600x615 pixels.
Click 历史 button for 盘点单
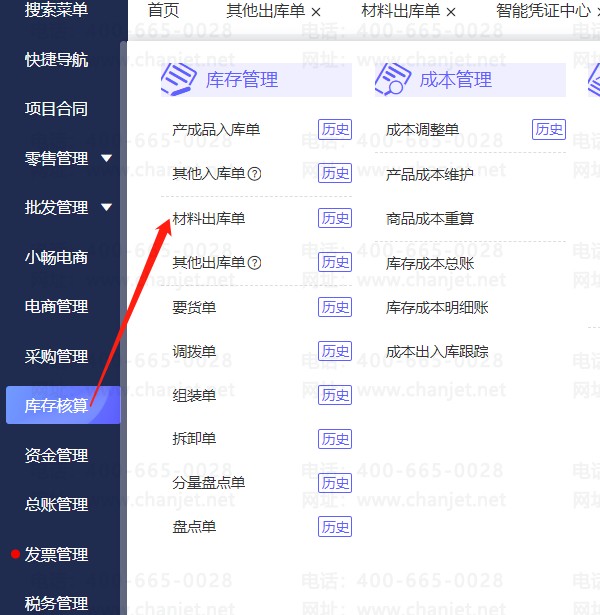click(x=335, y=527)
